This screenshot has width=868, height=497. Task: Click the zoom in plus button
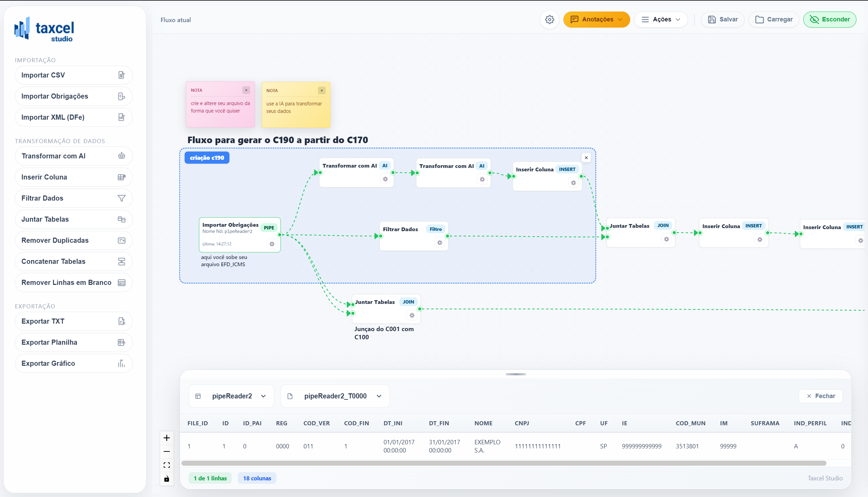pyautogui.click(x=166, y=438)
